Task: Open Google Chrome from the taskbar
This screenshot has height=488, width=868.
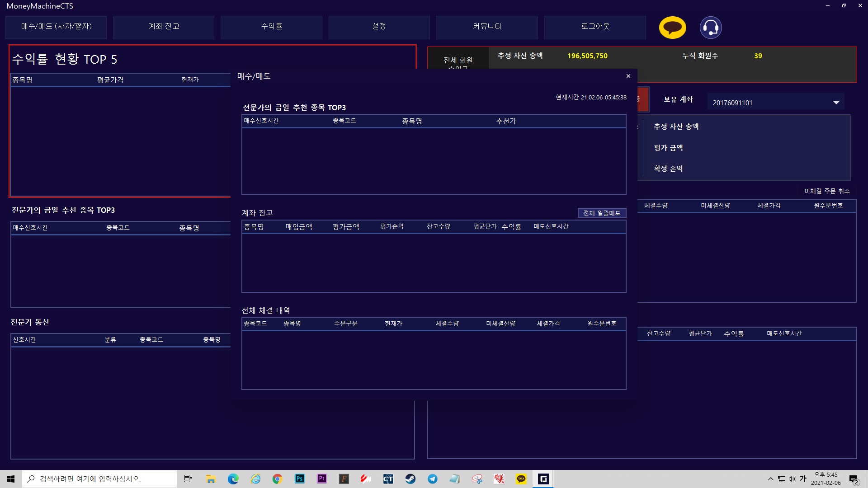Action: (x=277, y=479)
